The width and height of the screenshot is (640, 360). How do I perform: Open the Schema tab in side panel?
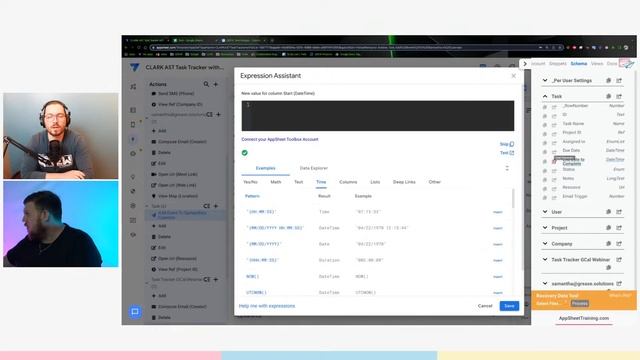click(x=578, y=64)
